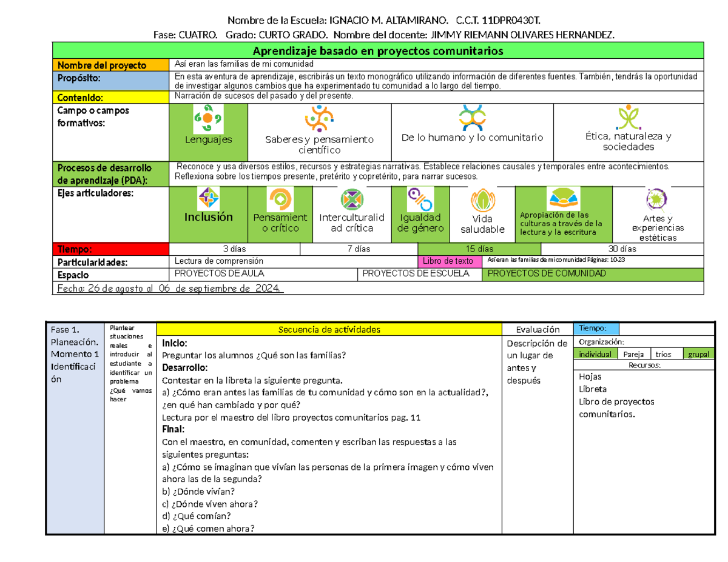Click the 'Organización:' label
This screenshot has height=562, width=728.
coord(601,341)
